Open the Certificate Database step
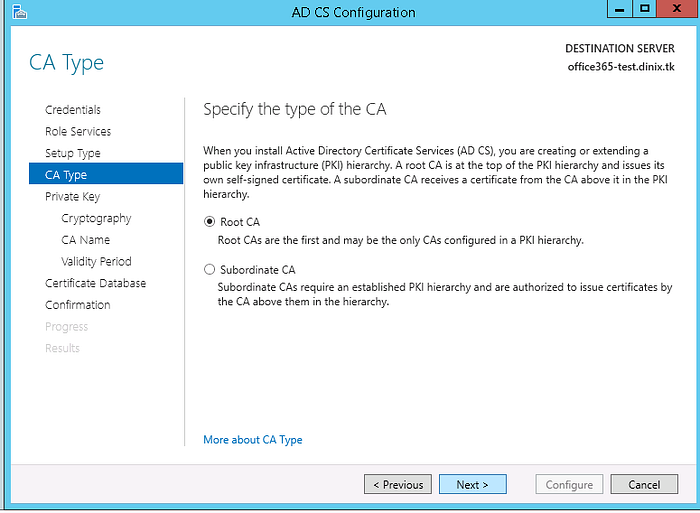Screen dimensions: 700x513 pyautogui.click(x=96, y=283)
